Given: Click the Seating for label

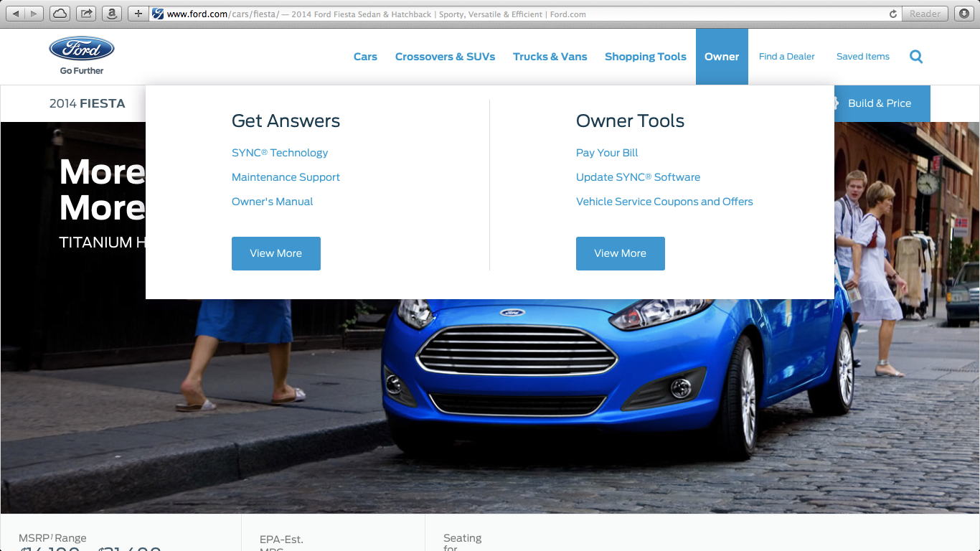Looking at the screenshot, I should coord(462,542).
